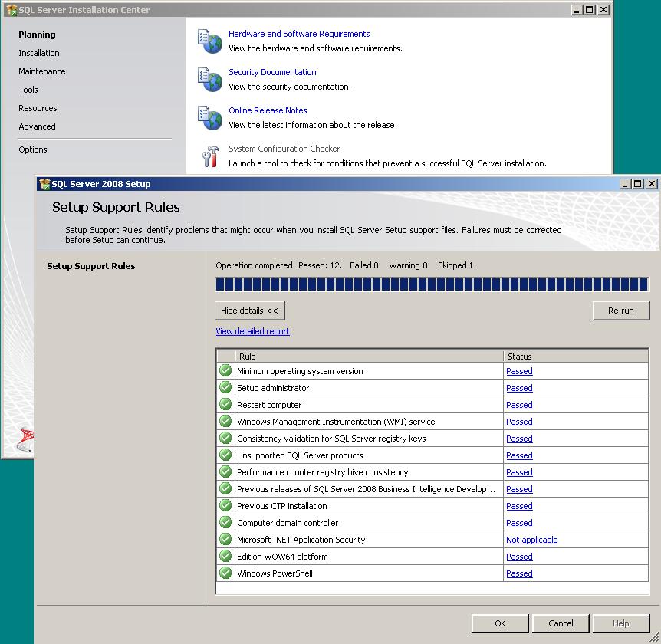Screen dimensions: 661x644
Task: Click green check icon for Previous releases of BI Development
Action: click(x=225, y=489)
